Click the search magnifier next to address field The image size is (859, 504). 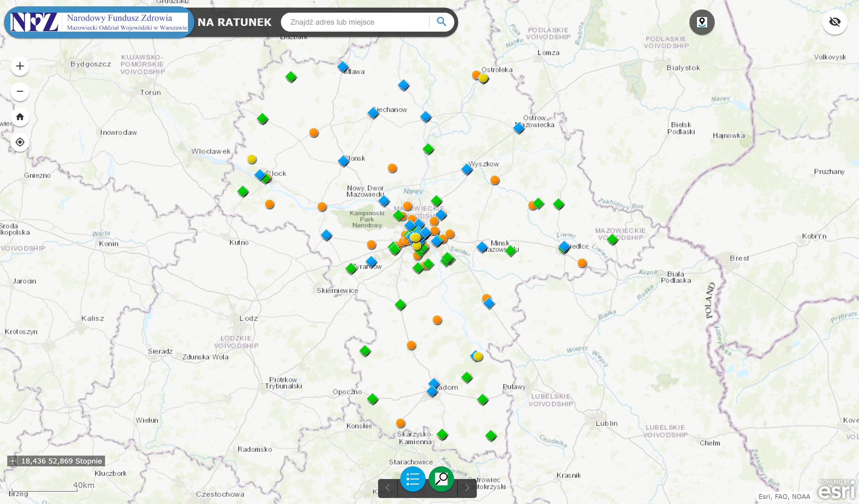441,22
